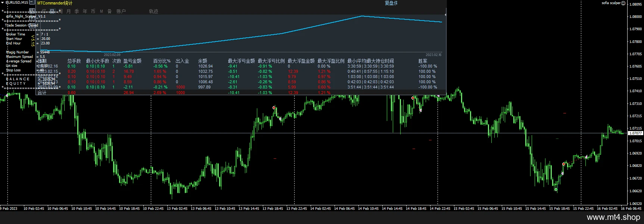Click the 总手数 column header
This screenshot has width=644, height=224.
click(74, 61)
